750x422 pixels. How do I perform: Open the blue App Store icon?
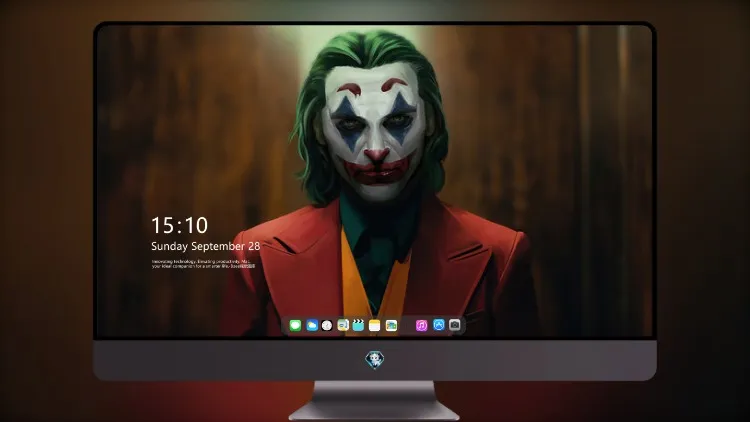[439, 325]
